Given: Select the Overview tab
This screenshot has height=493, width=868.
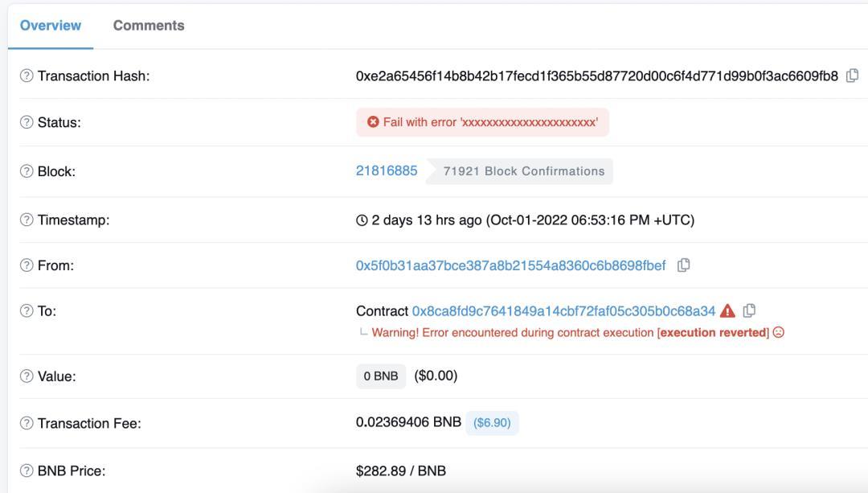Looking at the screenshot, I should point(51,26).
